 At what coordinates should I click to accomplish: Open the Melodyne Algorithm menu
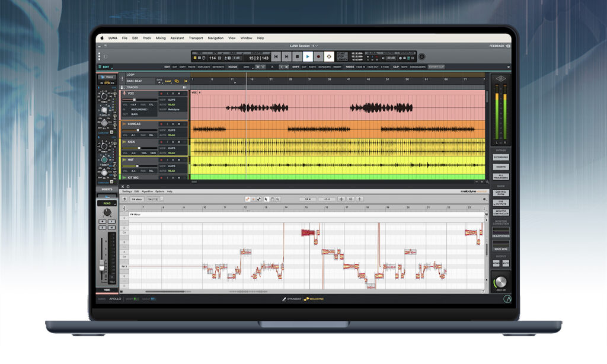click(147, 191)
